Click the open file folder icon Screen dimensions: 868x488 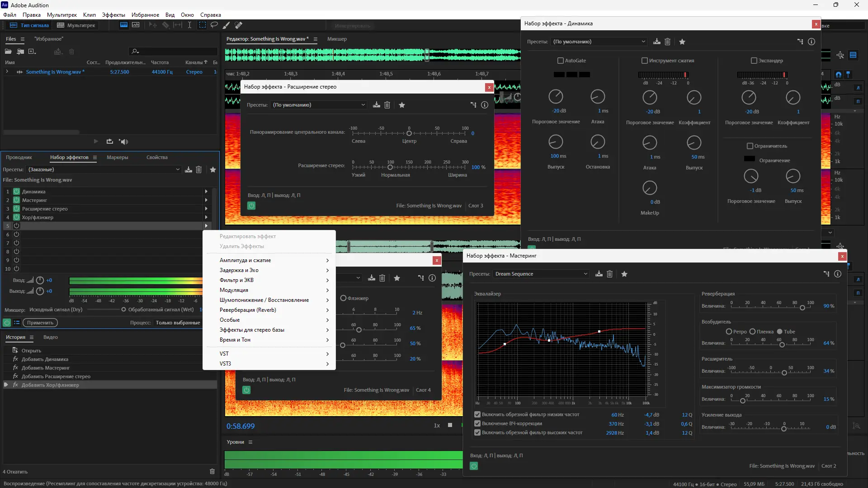[x=8, y=52]
